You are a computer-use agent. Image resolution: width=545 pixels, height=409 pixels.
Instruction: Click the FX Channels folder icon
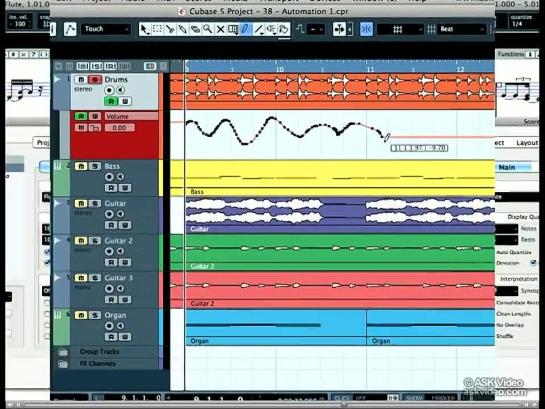(x=63, y=364)
